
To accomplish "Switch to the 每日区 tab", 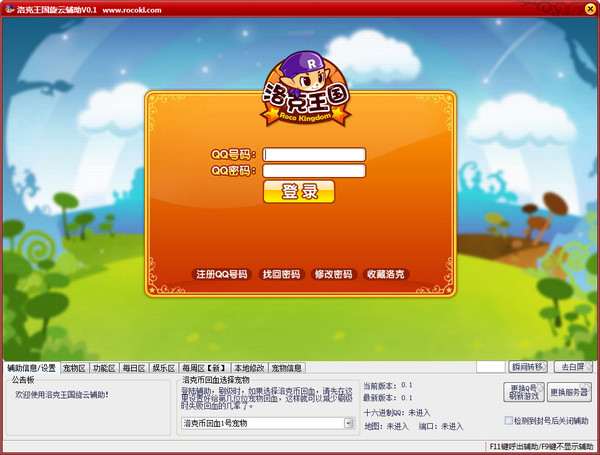I will pyautogui.click(x=134, y=368).
